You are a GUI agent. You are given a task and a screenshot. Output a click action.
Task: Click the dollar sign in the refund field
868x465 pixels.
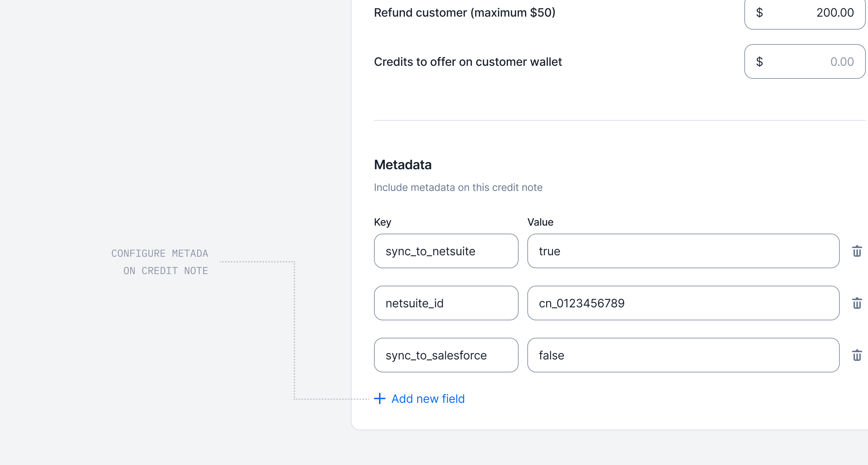click(759, 13)
